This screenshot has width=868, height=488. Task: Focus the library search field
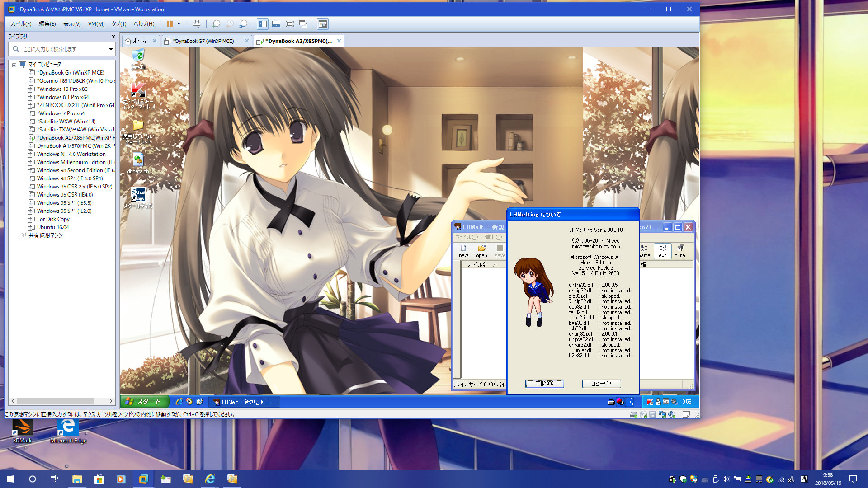(61, 49)
